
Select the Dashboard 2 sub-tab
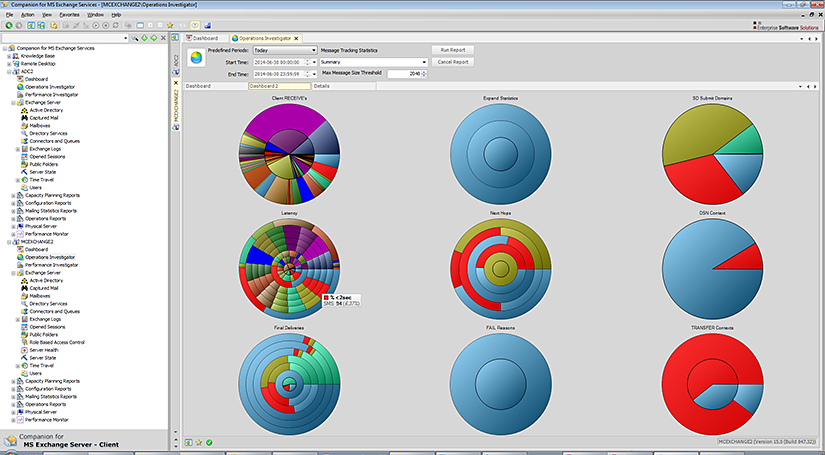pos(279,86)
